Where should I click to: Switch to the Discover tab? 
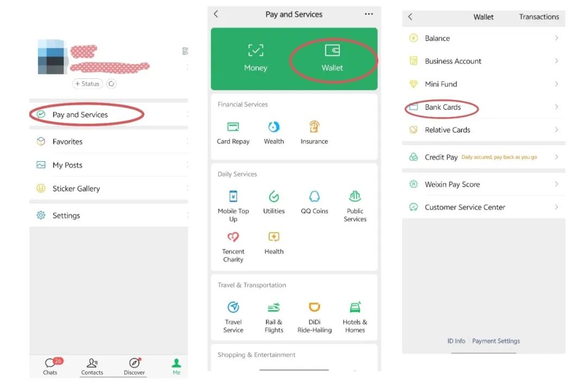click(134, 366)
